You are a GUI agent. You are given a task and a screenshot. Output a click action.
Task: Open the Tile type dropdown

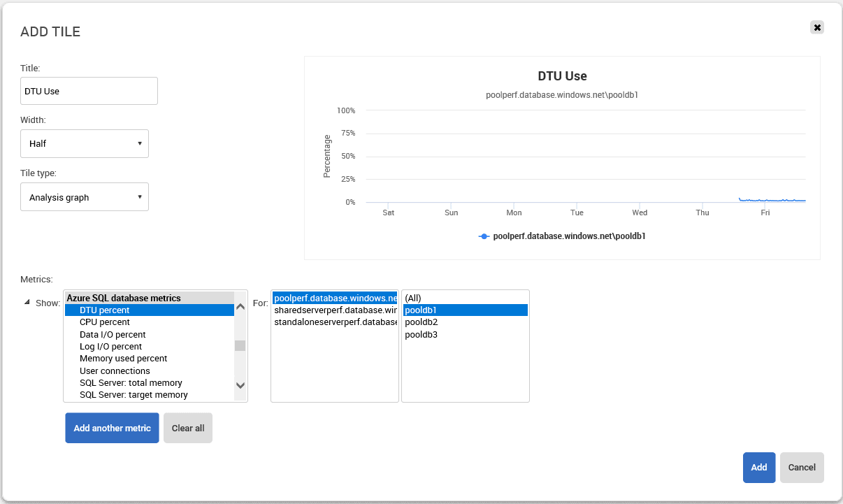click(x=85, y=197)
